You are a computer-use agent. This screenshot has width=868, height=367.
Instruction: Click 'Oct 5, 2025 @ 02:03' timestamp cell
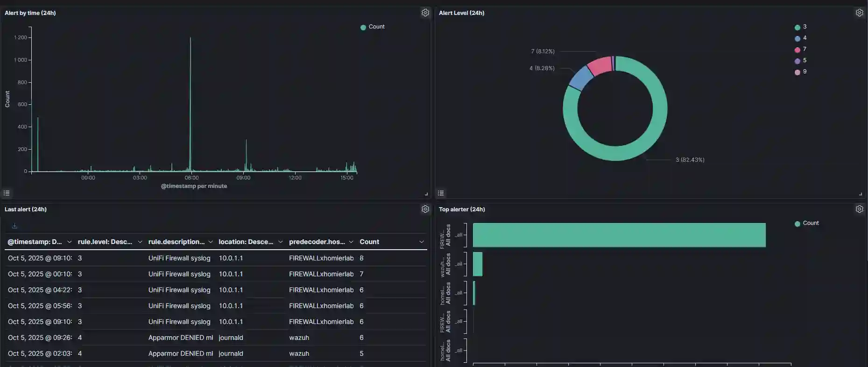(x=40, y=353)
